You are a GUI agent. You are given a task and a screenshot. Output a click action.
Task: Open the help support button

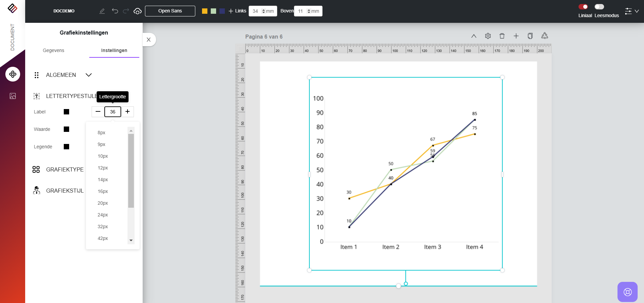coord(627,292)
